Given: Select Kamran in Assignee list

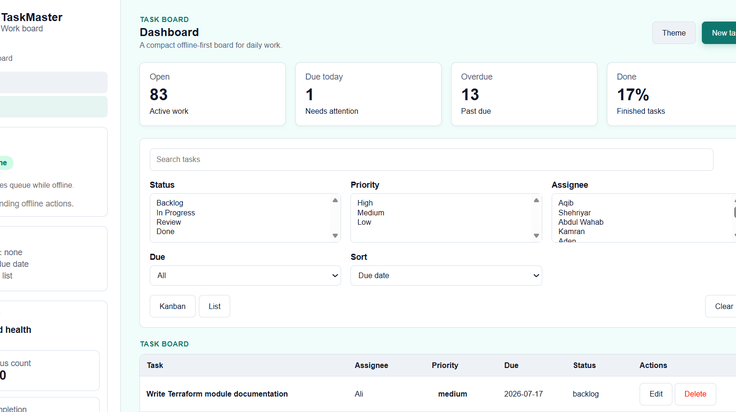Looking at the screenshot, I should [571, 231].
